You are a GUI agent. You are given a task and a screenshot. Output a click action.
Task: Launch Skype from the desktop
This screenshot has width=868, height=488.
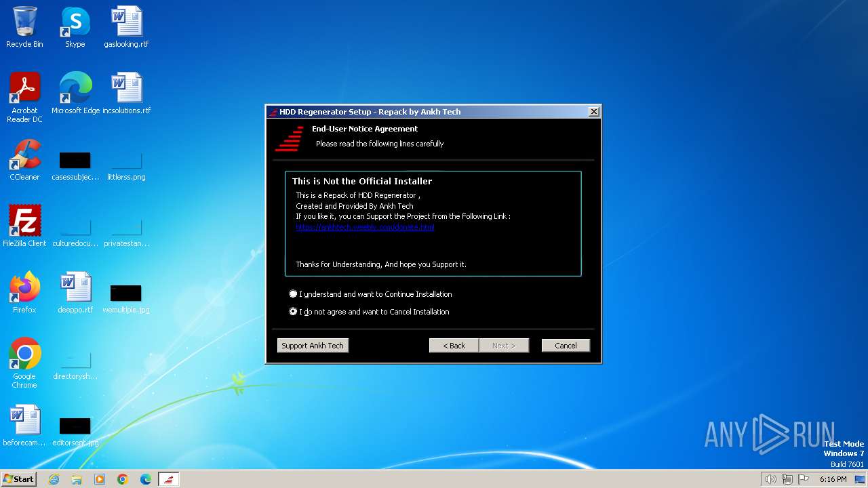click(x=75, y=27)
